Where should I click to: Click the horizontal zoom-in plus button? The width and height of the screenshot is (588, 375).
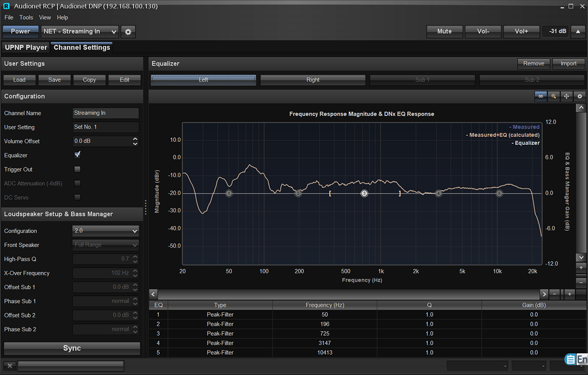click(x=569, y=294)
